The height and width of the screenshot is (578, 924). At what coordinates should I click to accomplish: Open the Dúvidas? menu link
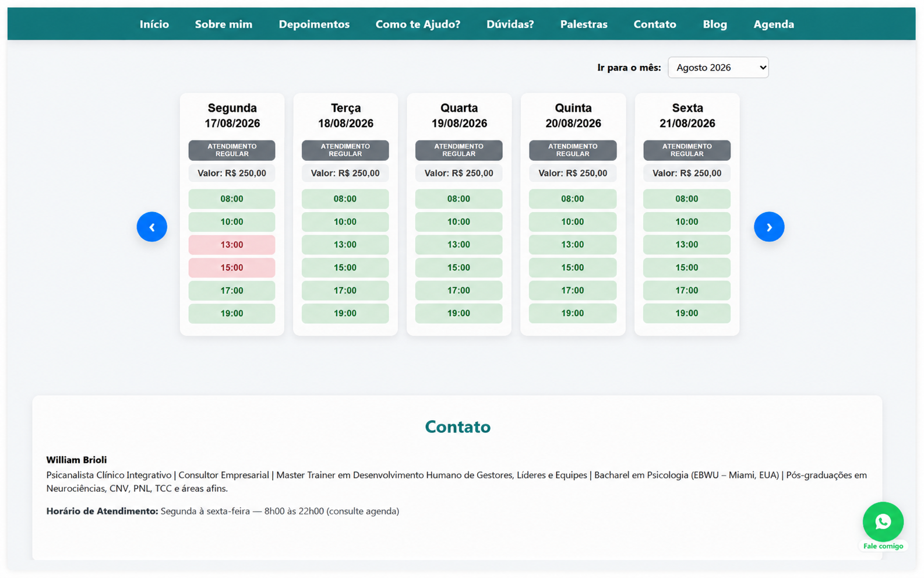click(x=510, y=24)
